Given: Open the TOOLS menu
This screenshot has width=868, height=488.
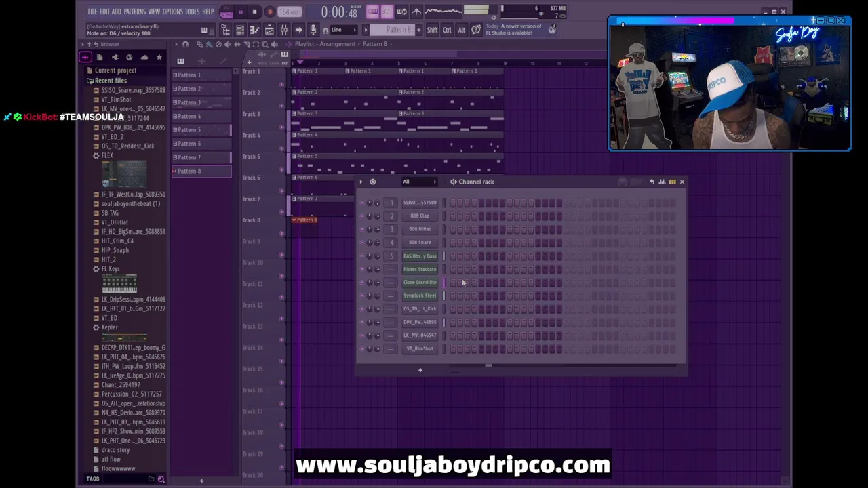Looking at the screenshot, I should click(x=192, y=12).
